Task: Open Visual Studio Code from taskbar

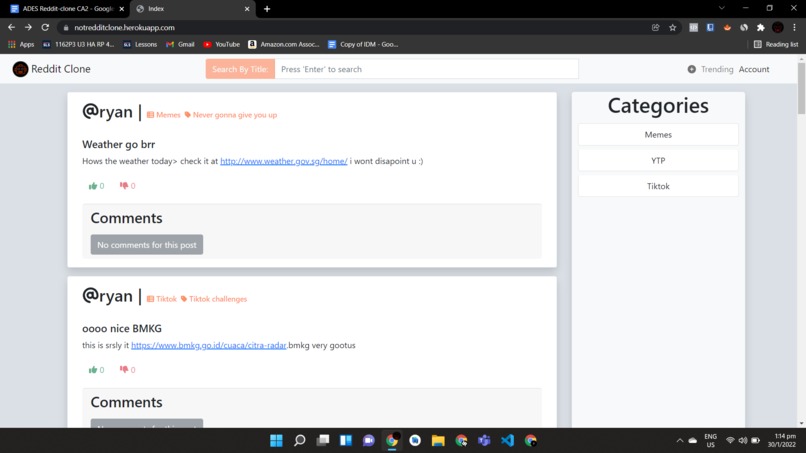Action: point(507,441)
